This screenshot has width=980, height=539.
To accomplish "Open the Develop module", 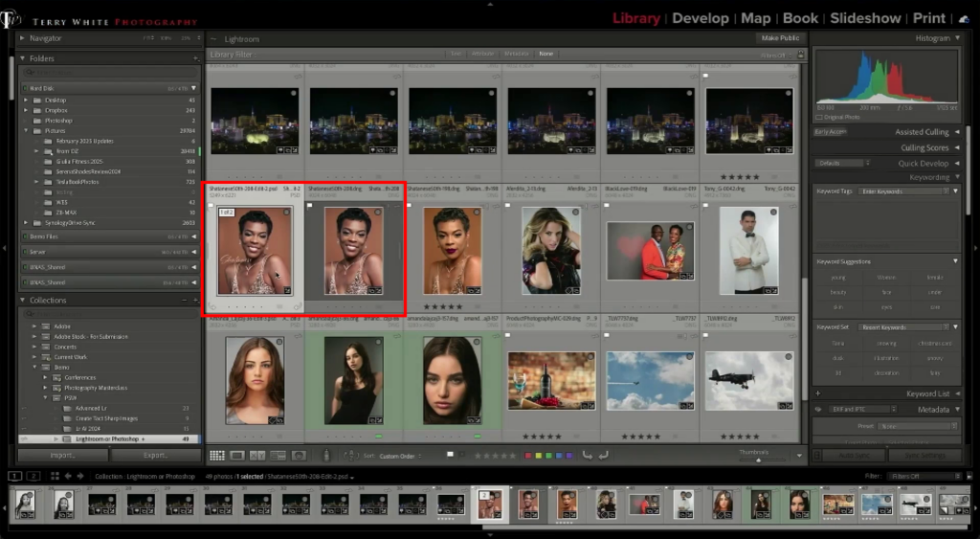I will click(701, 18).
